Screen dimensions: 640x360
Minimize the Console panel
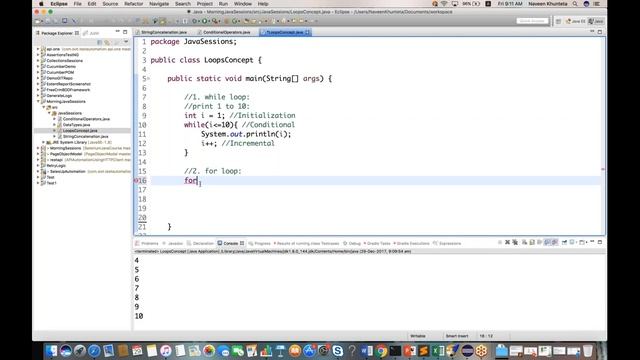592,242
